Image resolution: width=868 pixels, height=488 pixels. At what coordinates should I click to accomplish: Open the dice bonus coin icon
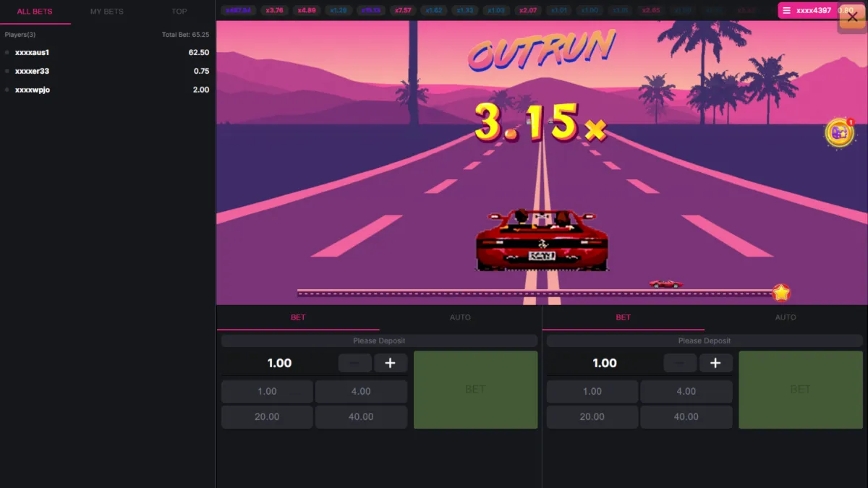point(839,132)
